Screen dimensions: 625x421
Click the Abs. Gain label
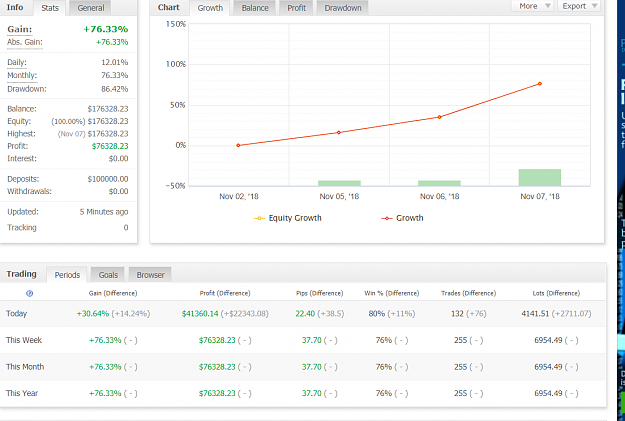25,42
